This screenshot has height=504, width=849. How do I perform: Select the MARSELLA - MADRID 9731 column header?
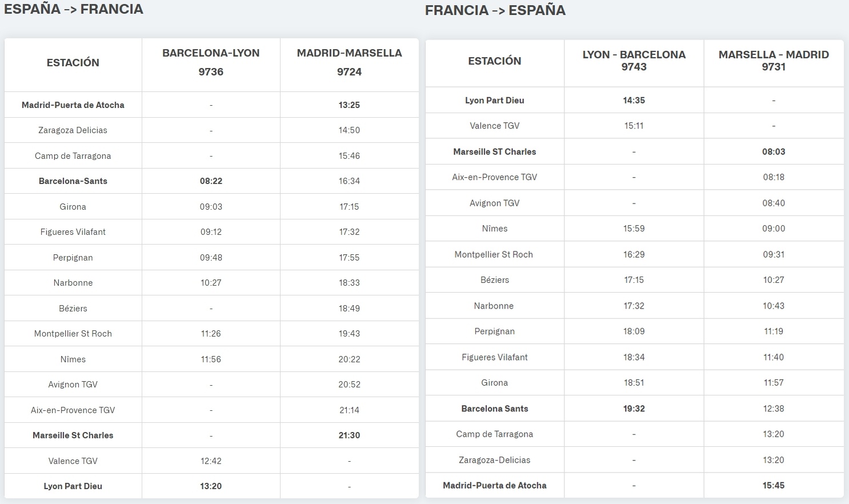tap(774, 61)
